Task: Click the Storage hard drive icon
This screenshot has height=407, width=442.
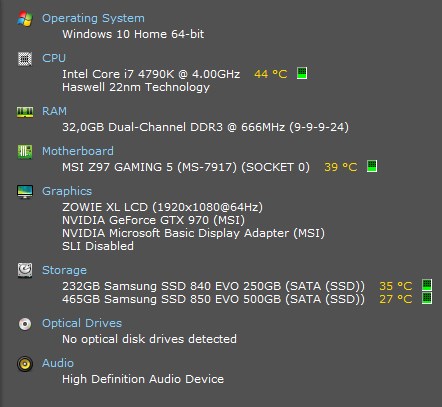Action: 25,270
